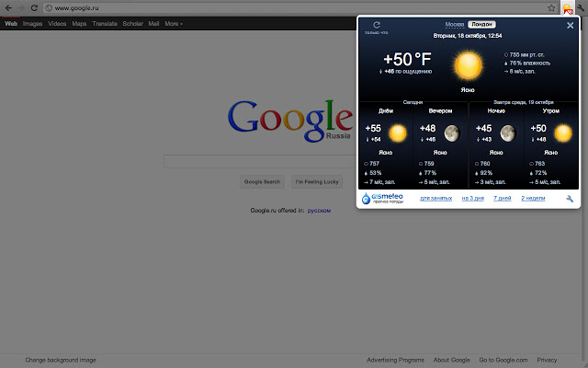Click the browser forward arrow

21,8
